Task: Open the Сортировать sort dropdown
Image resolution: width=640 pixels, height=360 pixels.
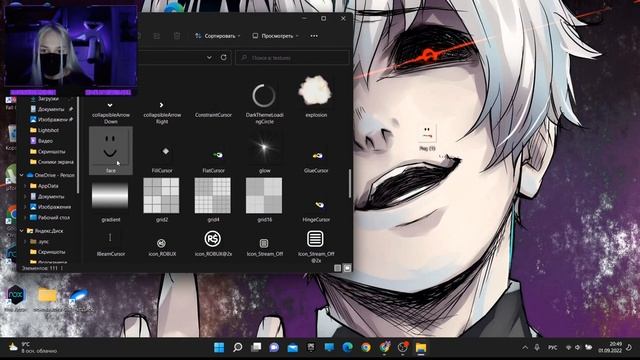Action: click(x=218, y=36)
